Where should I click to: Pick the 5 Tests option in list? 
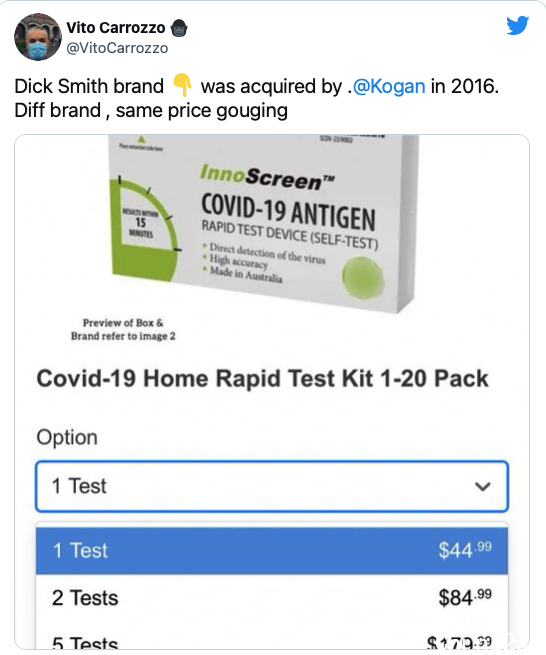click(x=272, y=637)
